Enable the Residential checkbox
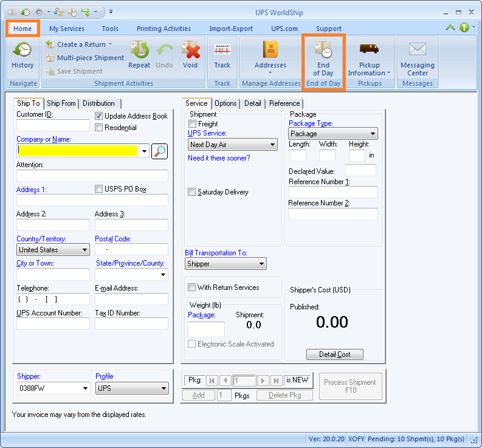The height and width of the screenshot is (448, 482). (x=98, y=127)
